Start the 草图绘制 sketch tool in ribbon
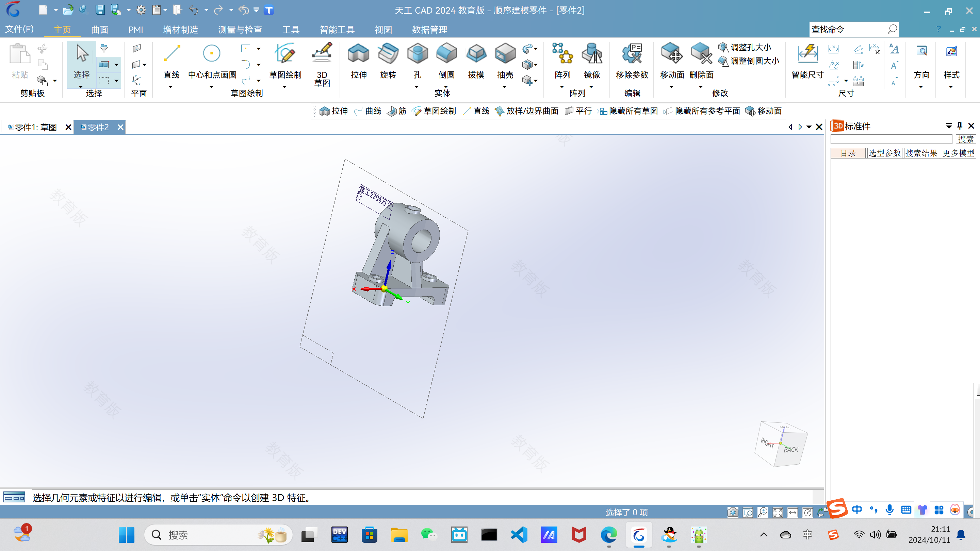This screenshot has height=551, width=980. pyautogui.click(x=285, y=61)
